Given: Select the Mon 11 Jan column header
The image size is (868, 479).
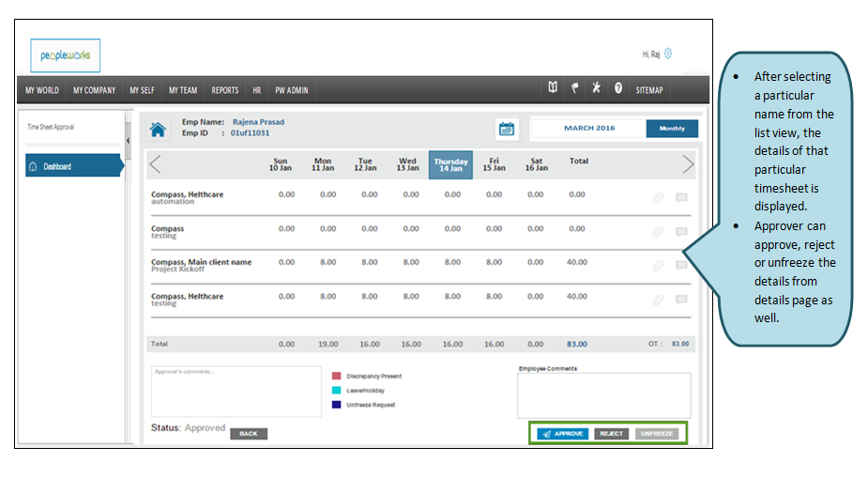Looking at the screenshot, I should pyautogui.click(x=323, y=164).
